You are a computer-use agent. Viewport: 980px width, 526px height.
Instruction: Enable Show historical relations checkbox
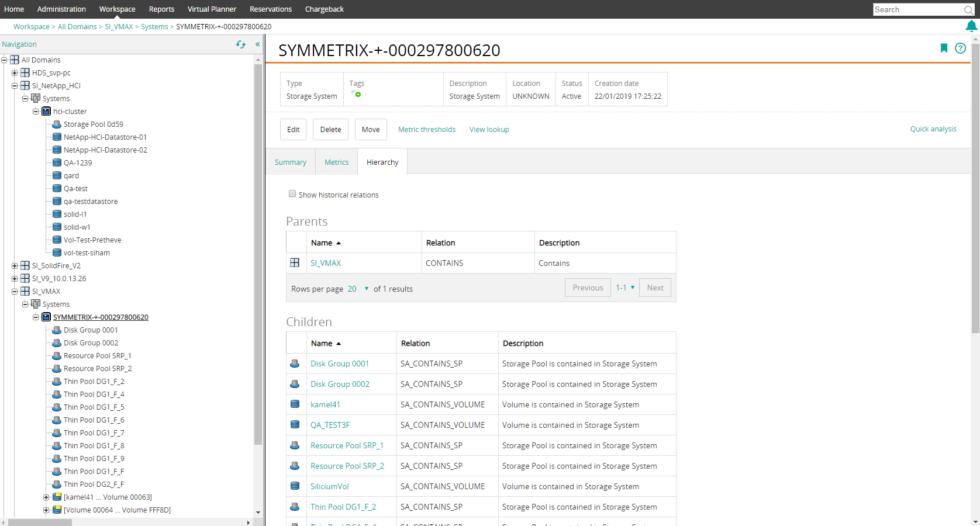tap(292, 194)
